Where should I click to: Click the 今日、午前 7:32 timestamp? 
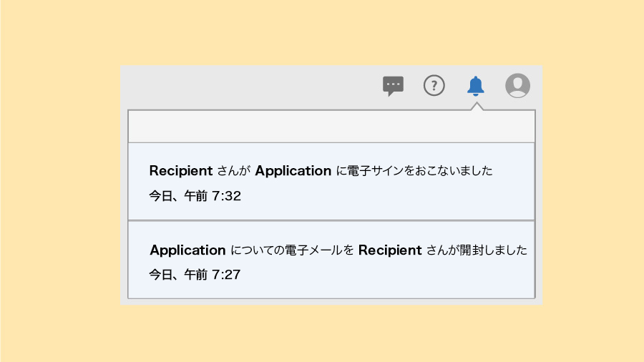[x=195, y=196]
